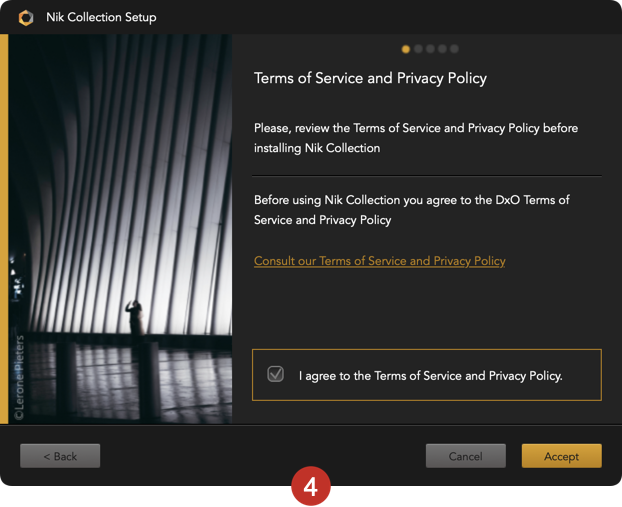
Task: Click the 'Before using Nik Collection' paragraph
Action: (x=412, y=210)
